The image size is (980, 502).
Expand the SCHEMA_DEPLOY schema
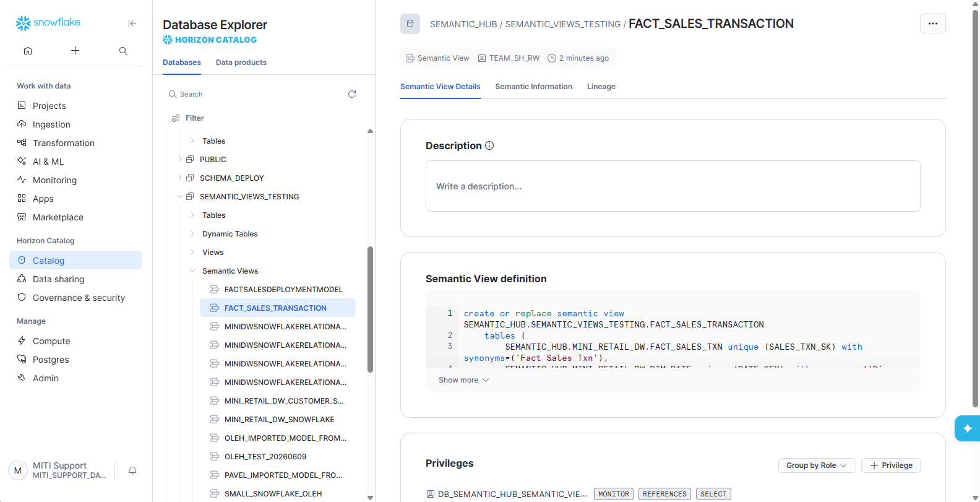pos(180,178)
